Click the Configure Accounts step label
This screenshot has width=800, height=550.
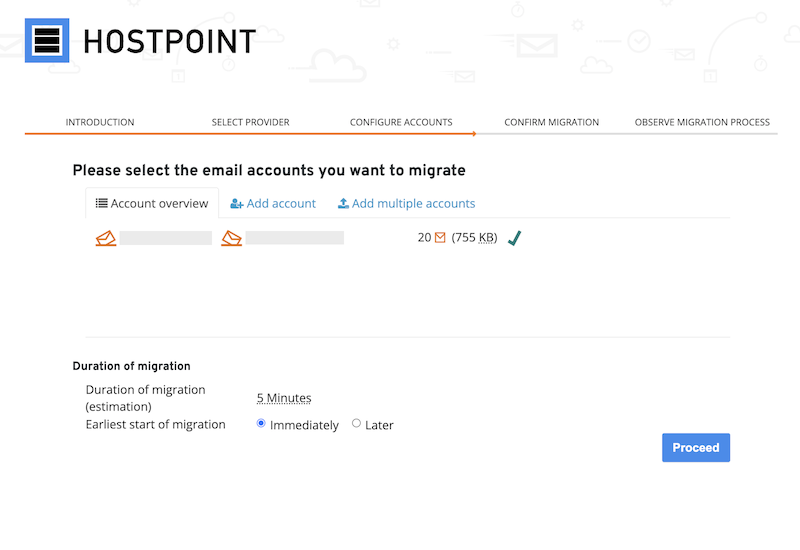coord(401,122)
